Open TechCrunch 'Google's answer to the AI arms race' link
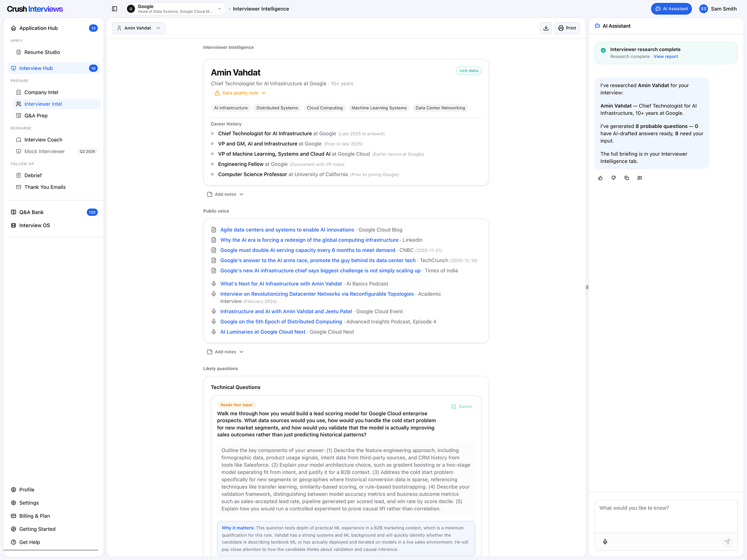Screen dimensions: 747x560 click(x=318, y=260)
